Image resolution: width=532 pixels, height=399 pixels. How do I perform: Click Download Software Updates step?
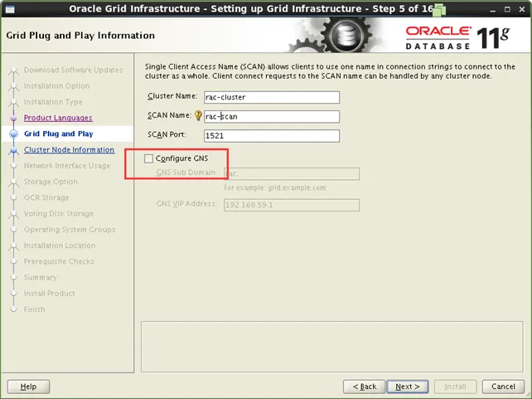[x=73, y=70]
